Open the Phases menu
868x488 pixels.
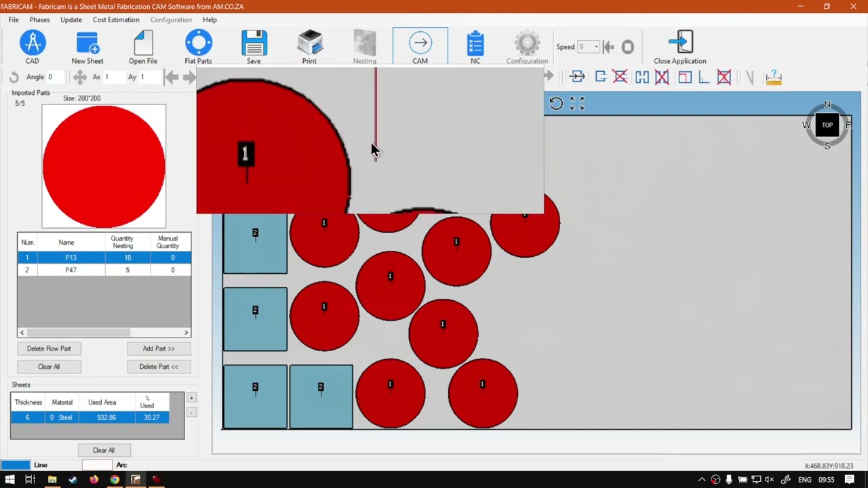[x=39, y=20]
